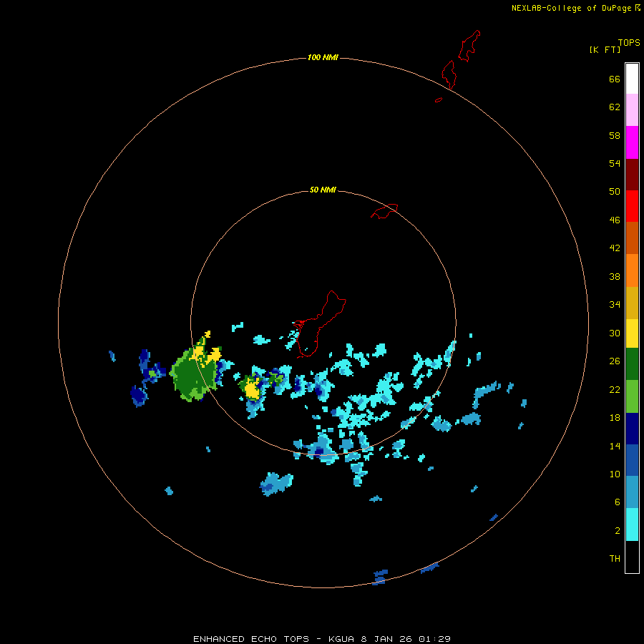Click the Saipan island outline at the top right
Viewport: 644px width, 644px height.
click(469, 46)
